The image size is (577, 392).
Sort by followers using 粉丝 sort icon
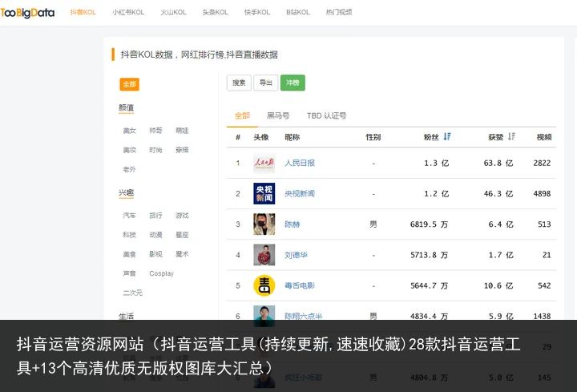(447, 136)
